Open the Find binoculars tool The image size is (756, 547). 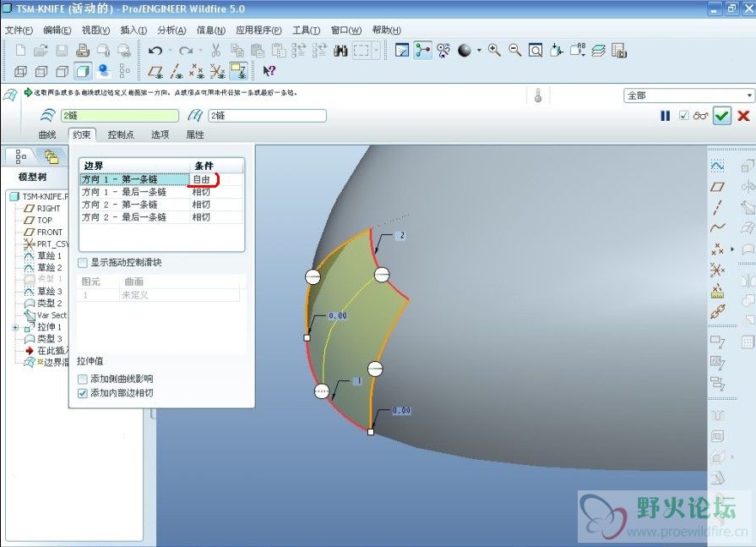(x=340, y=50)
